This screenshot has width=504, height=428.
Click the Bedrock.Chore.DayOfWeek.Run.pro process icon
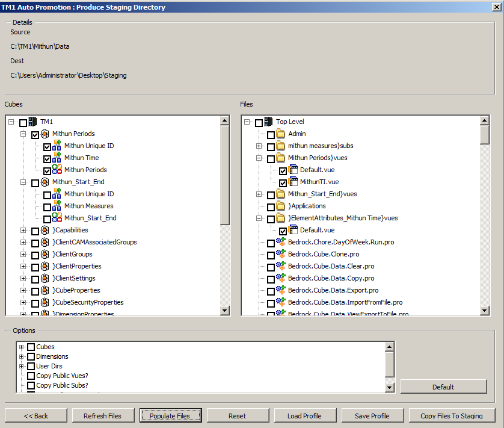281,242
